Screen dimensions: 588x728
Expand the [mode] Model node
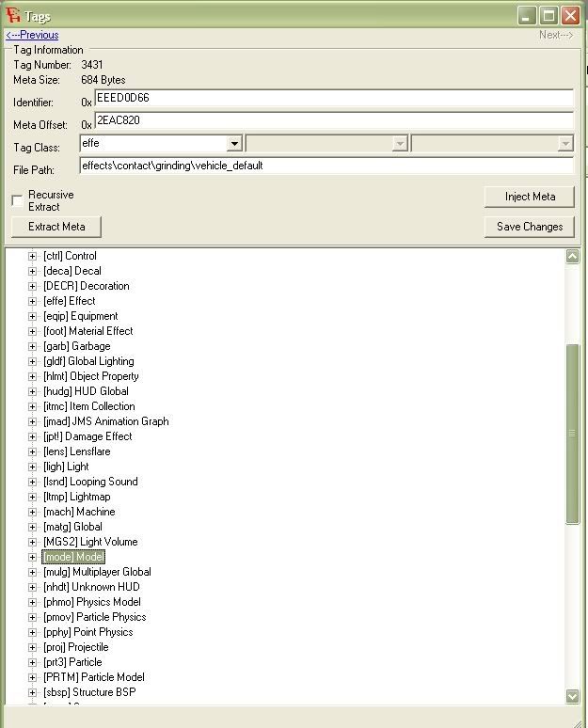pos(32,557)
